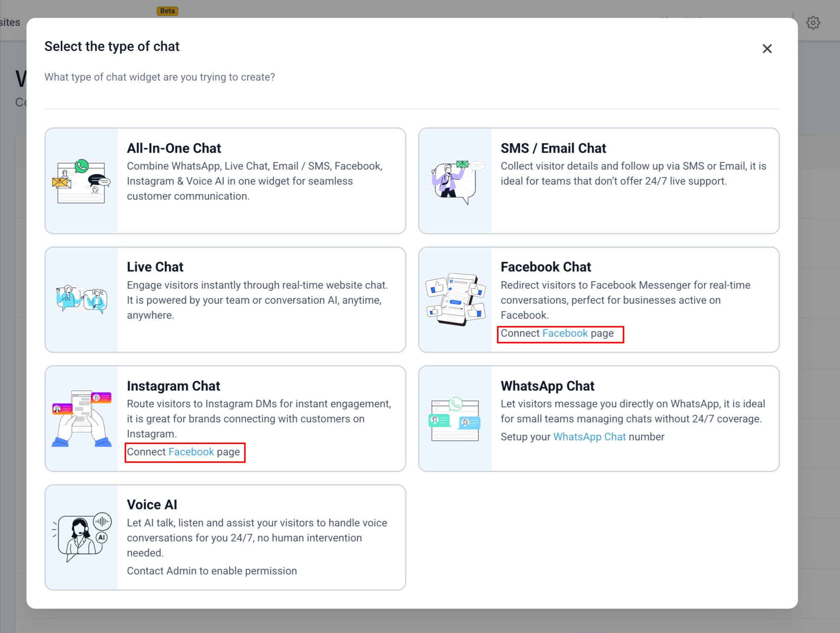Click the Live Chat illustration icon

pos(81,300)
